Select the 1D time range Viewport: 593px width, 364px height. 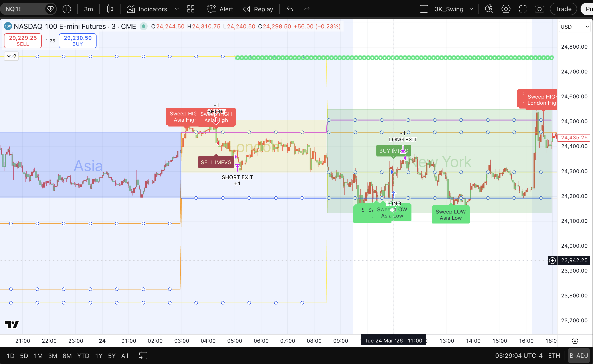[10, 356]
